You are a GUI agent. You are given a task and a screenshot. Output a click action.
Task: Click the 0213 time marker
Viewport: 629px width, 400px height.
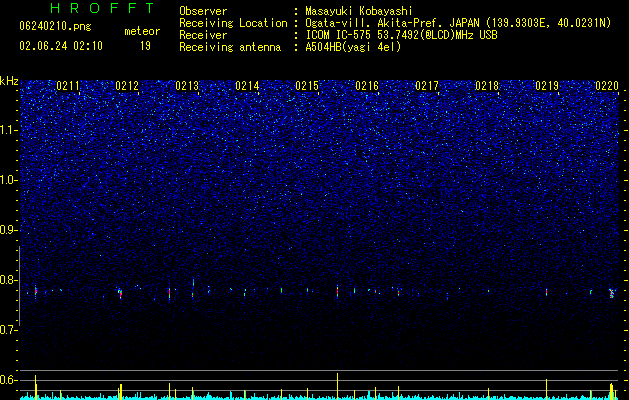[187, 86]
